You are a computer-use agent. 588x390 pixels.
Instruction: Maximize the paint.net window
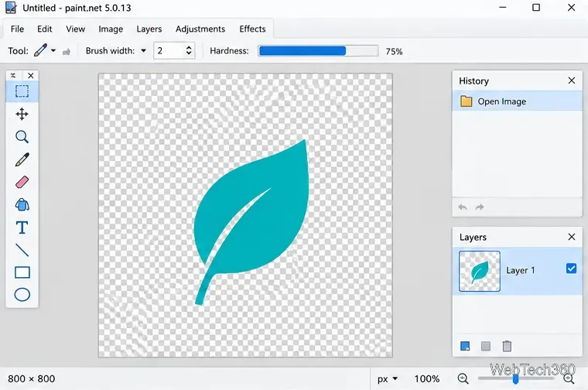pos(536,8)
